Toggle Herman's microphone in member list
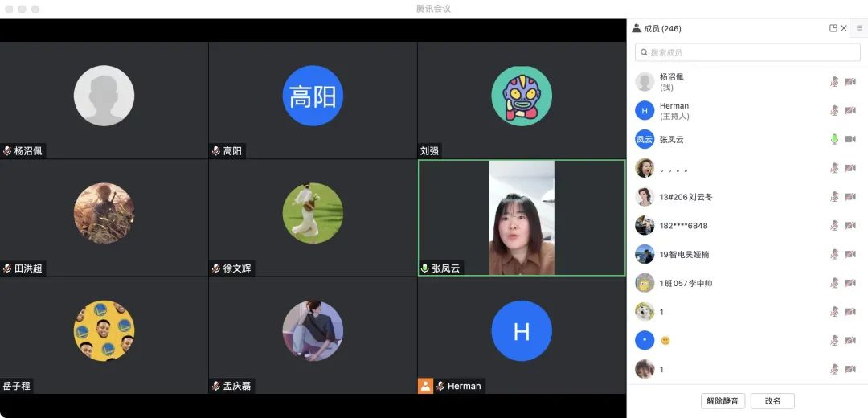868x418 pixels. (834, 111)
